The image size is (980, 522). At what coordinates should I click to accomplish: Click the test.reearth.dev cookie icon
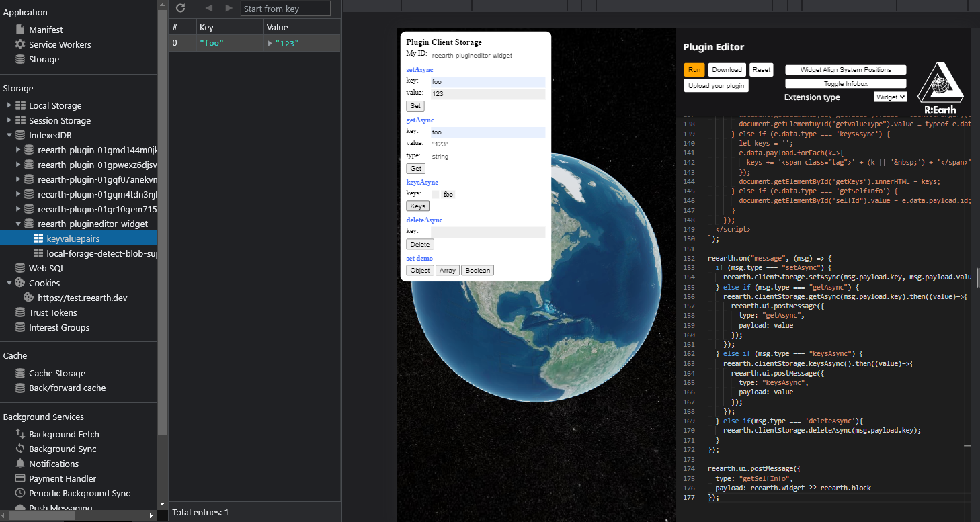click(29, 298)
